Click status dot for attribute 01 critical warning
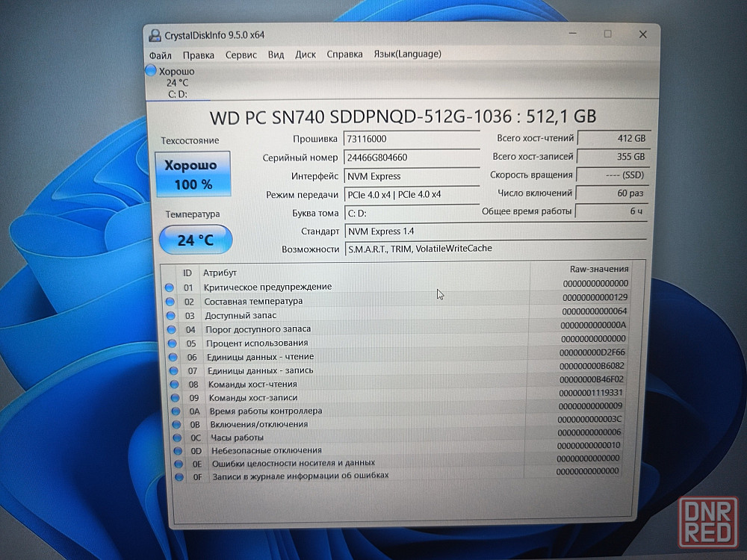 [170, 287]
